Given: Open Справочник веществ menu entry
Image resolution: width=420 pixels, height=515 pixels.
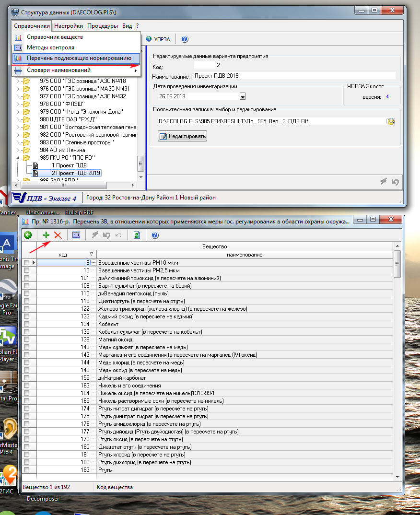Looking at the screenshot, I should click(x=55, y=37).
